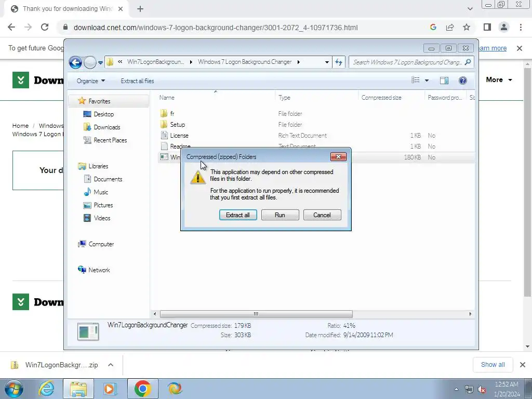The image size is (532, 399).
Task: Select Desktop in the navigation pane
Action: pos(104,114)
